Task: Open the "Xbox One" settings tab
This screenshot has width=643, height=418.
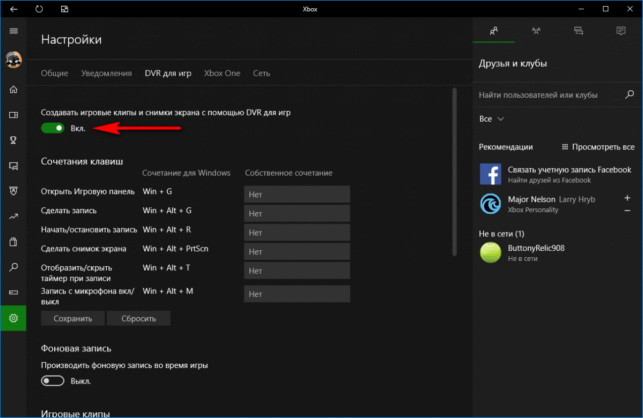Action: tap(222, 73)
